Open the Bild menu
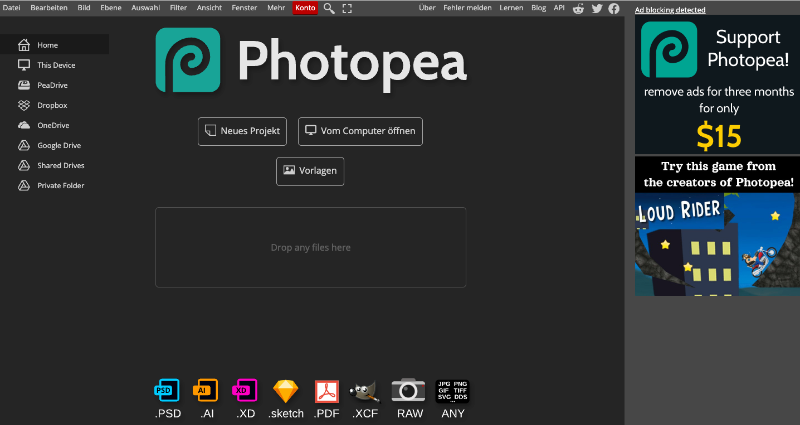The height and width of the screenshot is (425, 800). [x=84, y=8]
